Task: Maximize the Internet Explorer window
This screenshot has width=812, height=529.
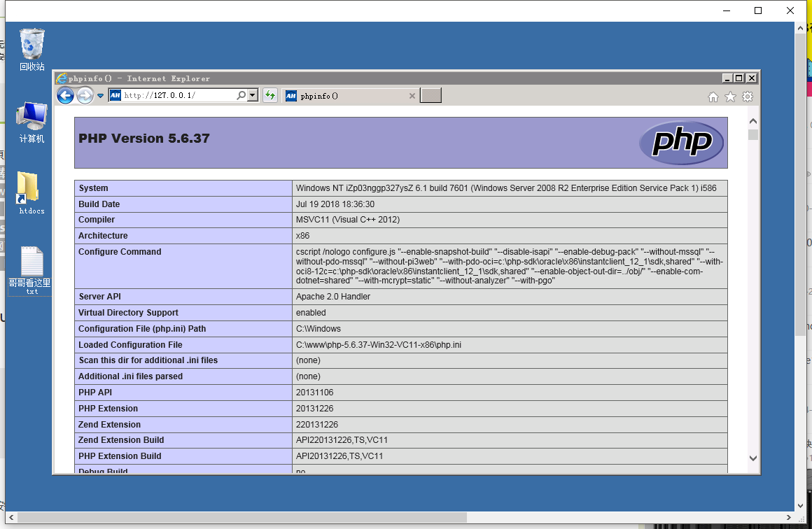Action: 739,78
